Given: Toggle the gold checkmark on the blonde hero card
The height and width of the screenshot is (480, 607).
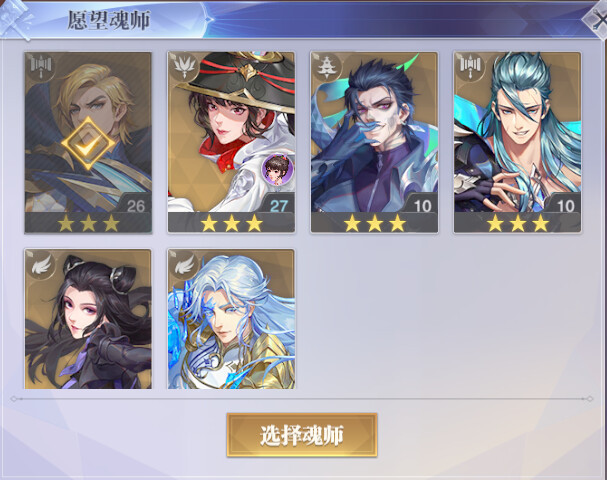Looking at the screenshot, I should click(88, 144).
